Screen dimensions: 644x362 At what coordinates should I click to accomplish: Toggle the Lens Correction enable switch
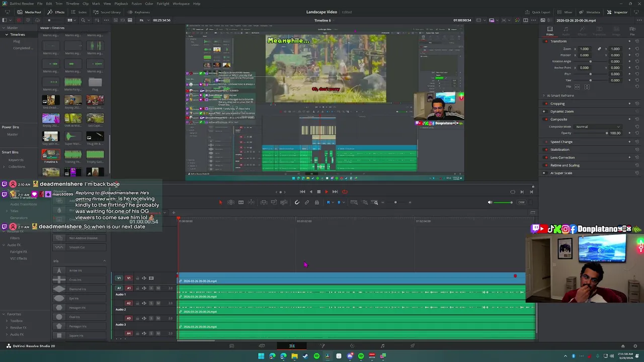(x=546, y=157)
